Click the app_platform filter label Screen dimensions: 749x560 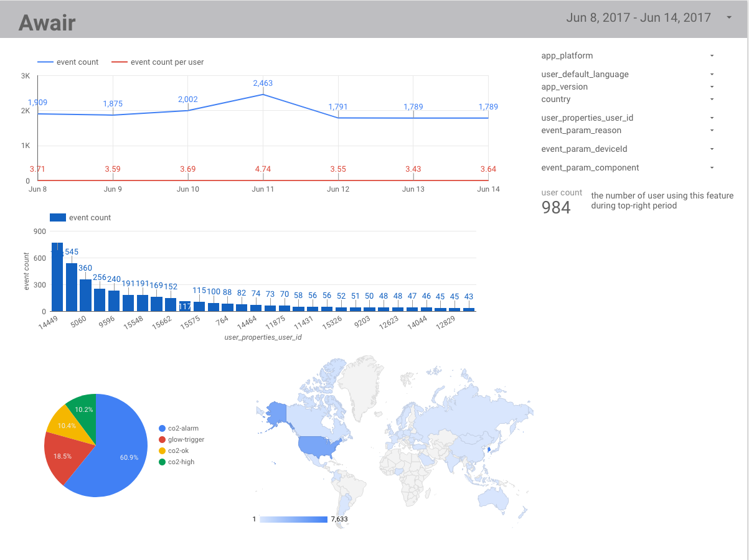click(567, 55)
